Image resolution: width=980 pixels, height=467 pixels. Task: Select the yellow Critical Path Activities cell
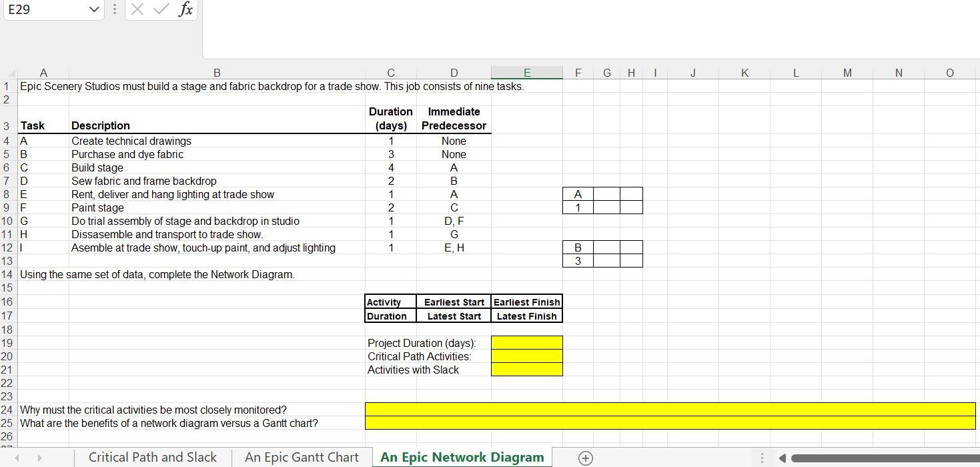(526, 356)
